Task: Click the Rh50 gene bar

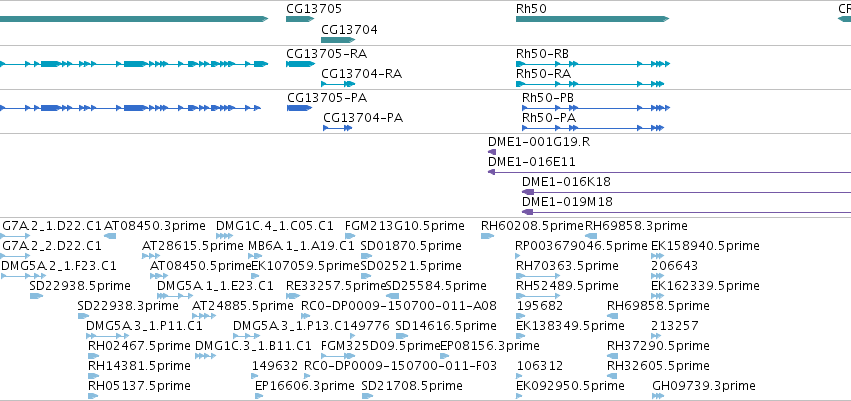Action: (x=593, y=19)
